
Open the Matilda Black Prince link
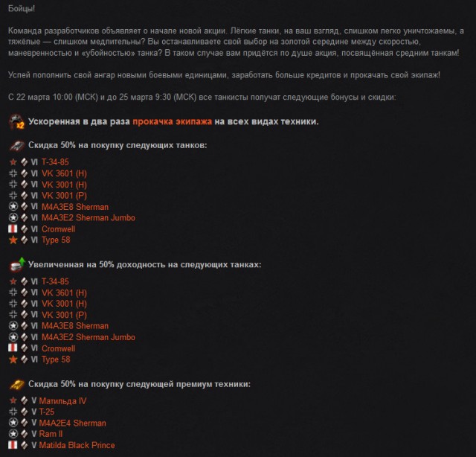[x=77, y=445]
